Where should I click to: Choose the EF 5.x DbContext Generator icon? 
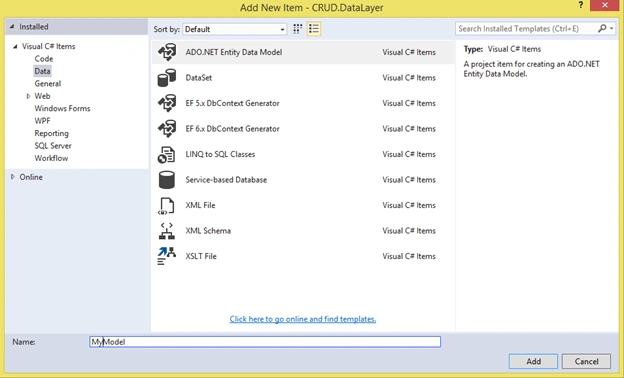click(167, 103)
